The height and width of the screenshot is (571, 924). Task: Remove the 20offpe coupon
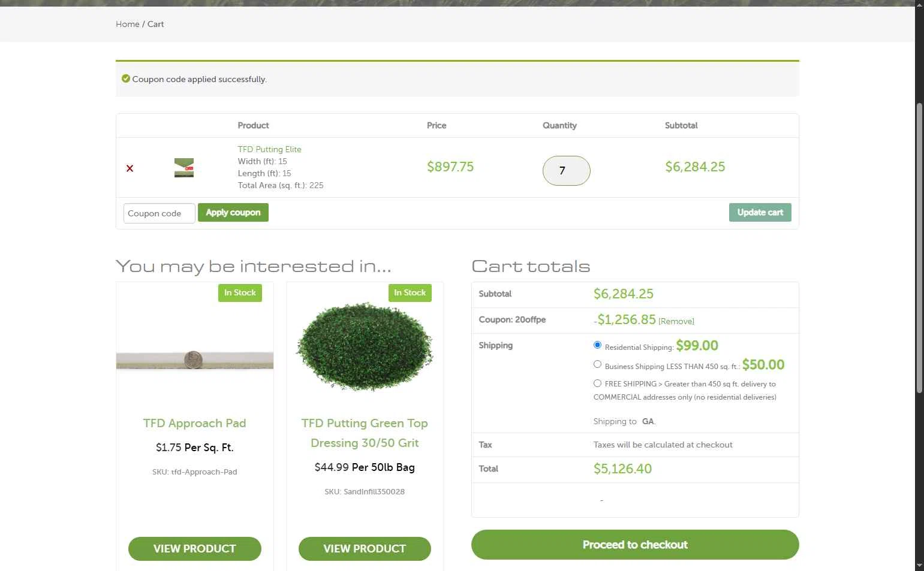coord(676,321)
